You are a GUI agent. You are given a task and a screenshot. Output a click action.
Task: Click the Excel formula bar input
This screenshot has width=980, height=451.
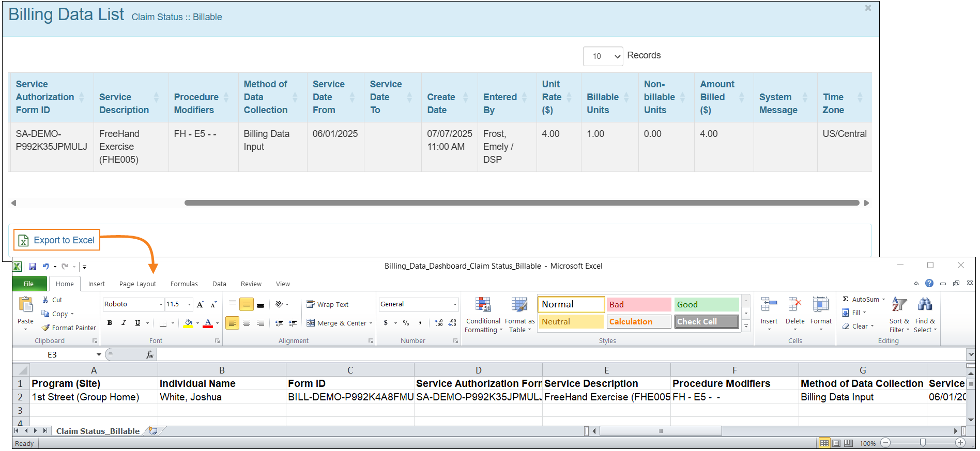coord(561,355)
